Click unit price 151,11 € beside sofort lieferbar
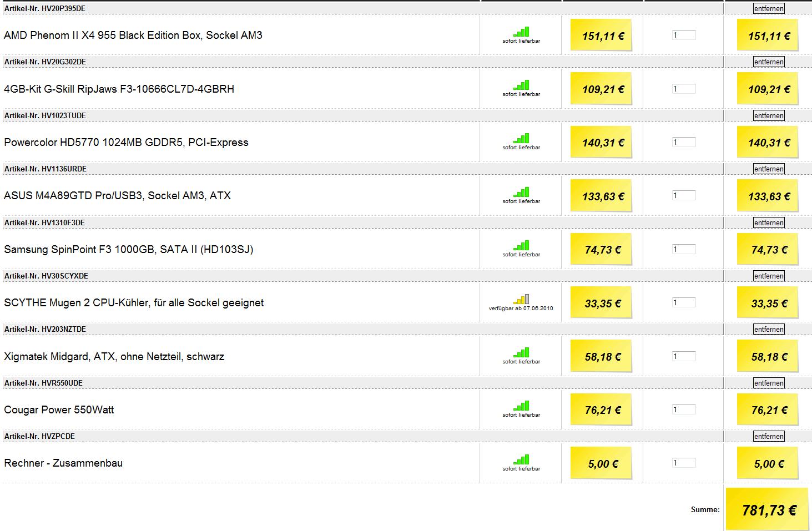Viewport: 812px width, 531px height. (x=603, y=36)
